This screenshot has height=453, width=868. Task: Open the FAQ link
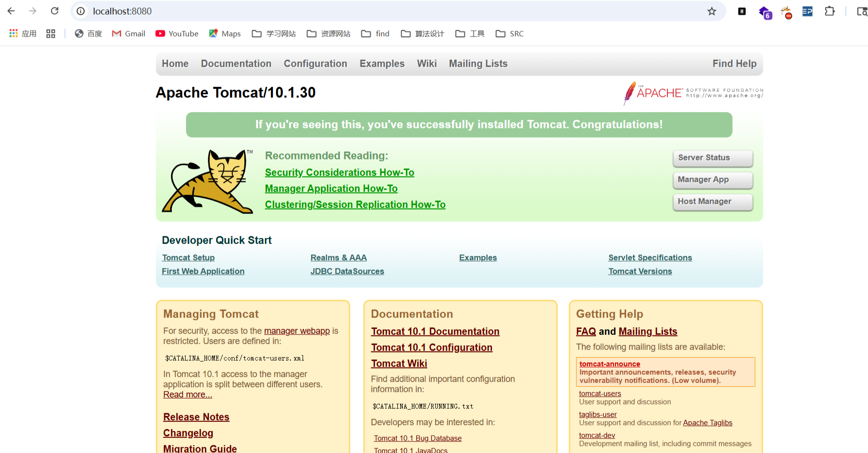(586, 331)
